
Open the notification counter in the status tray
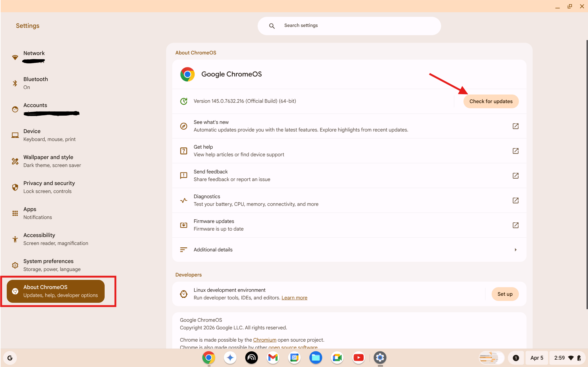(516, 358)
